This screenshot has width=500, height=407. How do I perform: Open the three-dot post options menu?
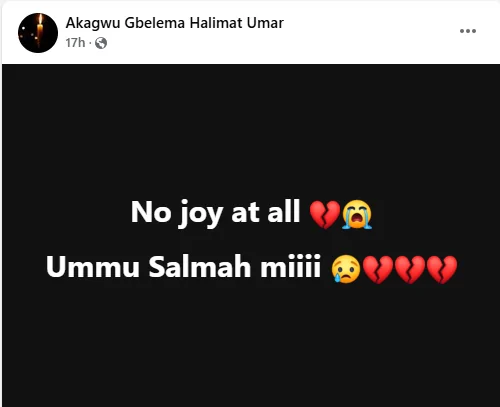(468, 31)
